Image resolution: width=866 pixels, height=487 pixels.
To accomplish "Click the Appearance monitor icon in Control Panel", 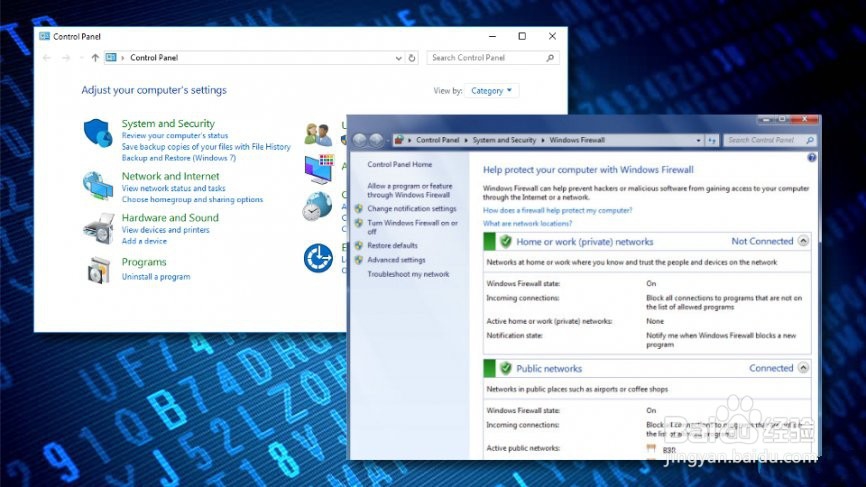I will 318,169.
